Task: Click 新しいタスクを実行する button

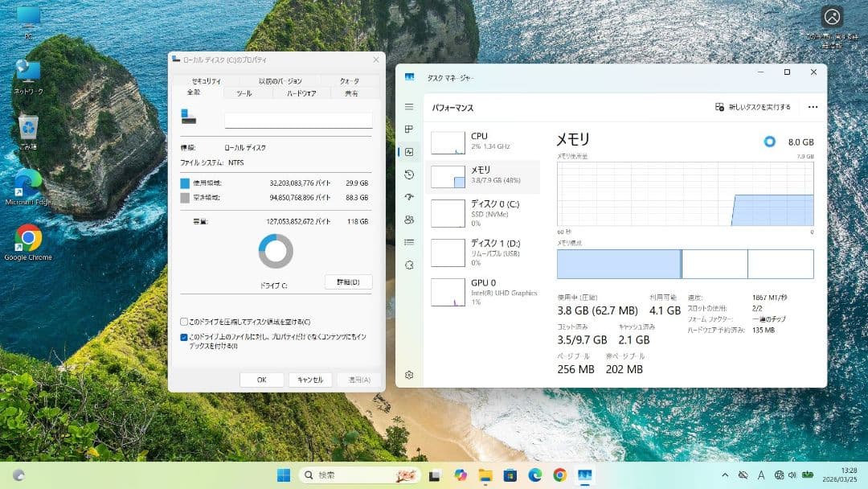Action: pyautogui.click(x=753, y=107)
